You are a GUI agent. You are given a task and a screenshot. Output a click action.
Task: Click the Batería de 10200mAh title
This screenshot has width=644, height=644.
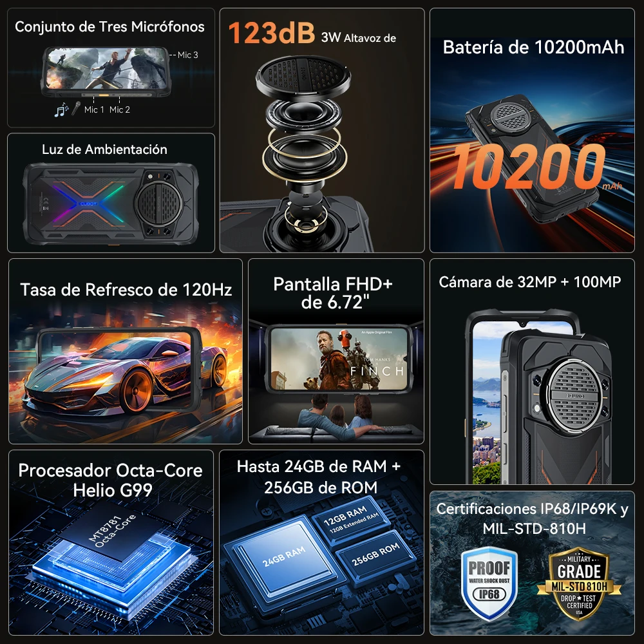(x=533, y=47)
